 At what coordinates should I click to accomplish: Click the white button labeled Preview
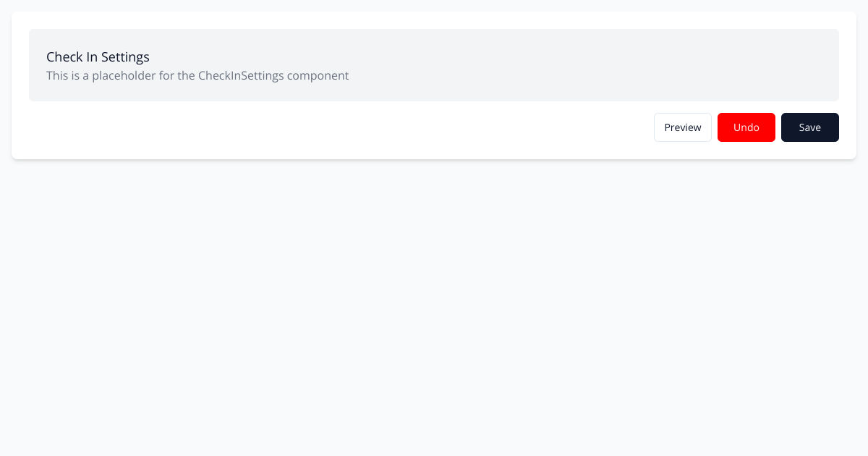pyautogui.click(x=682, y=127)
